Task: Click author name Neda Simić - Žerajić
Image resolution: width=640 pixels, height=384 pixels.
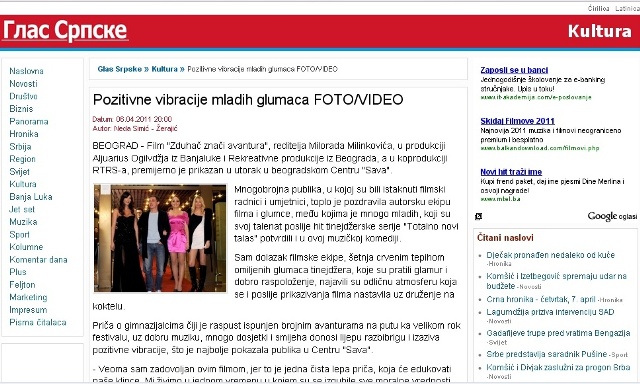Action: tap(145, 129)
